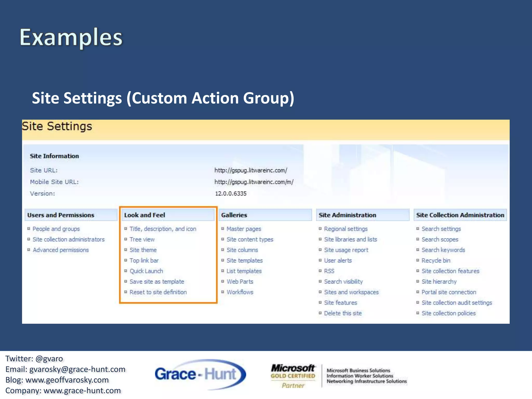Open the Site hierarchy link
Image resolution: width=532 pixels, height=399 pixels.
(x=439, y=282)
